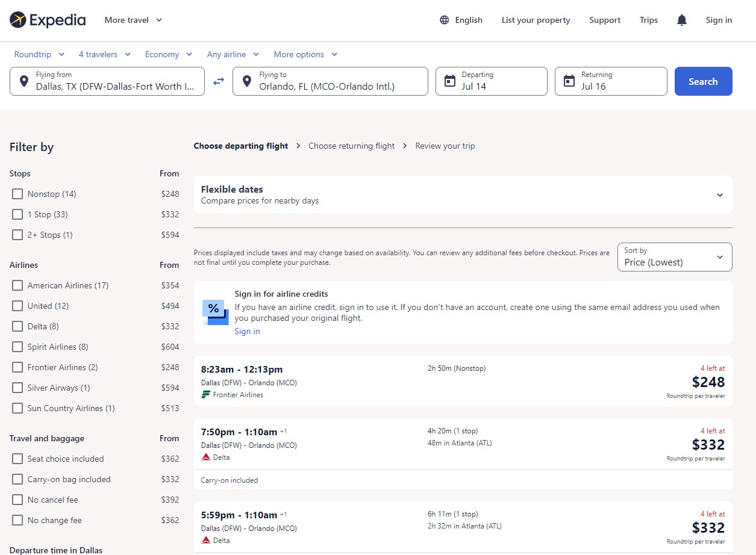Click the Flying to location pin icon
The height and width of the screenshot is (555, 756).
246,81
